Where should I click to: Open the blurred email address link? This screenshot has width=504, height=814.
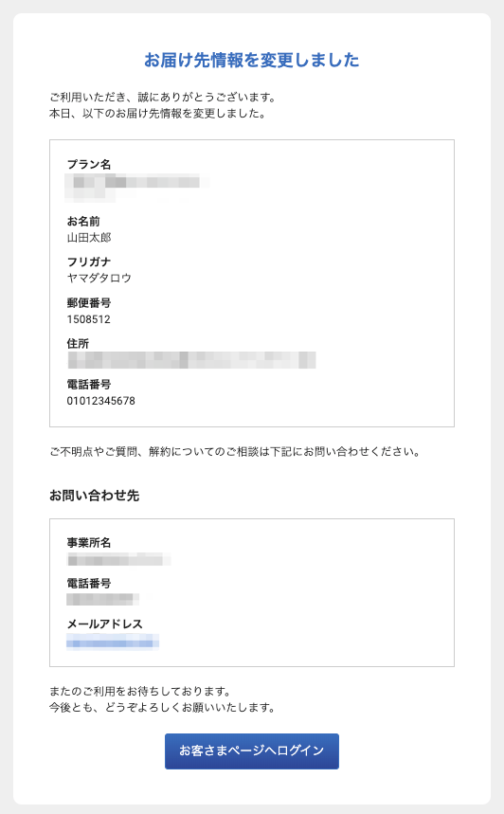pyautogui.click(x=113, y=642)
